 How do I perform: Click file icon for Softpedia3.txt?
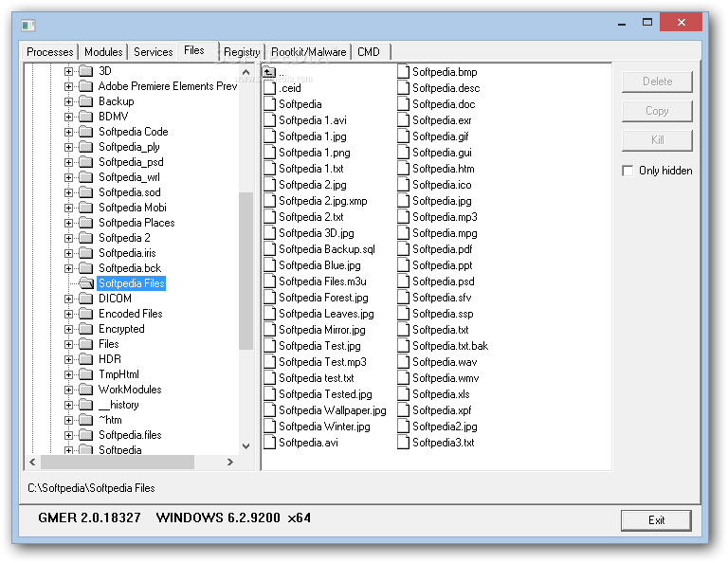click(x=404, y=443)
